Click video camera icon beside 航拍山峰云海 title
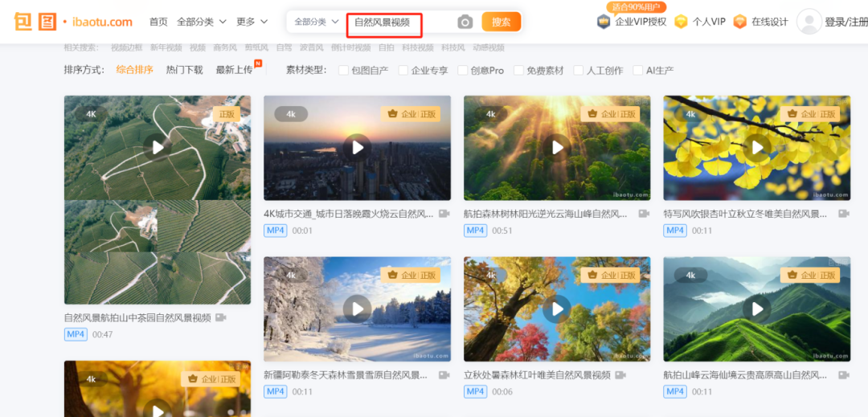This screenshot has width=868, height=417. pos(844,375)
